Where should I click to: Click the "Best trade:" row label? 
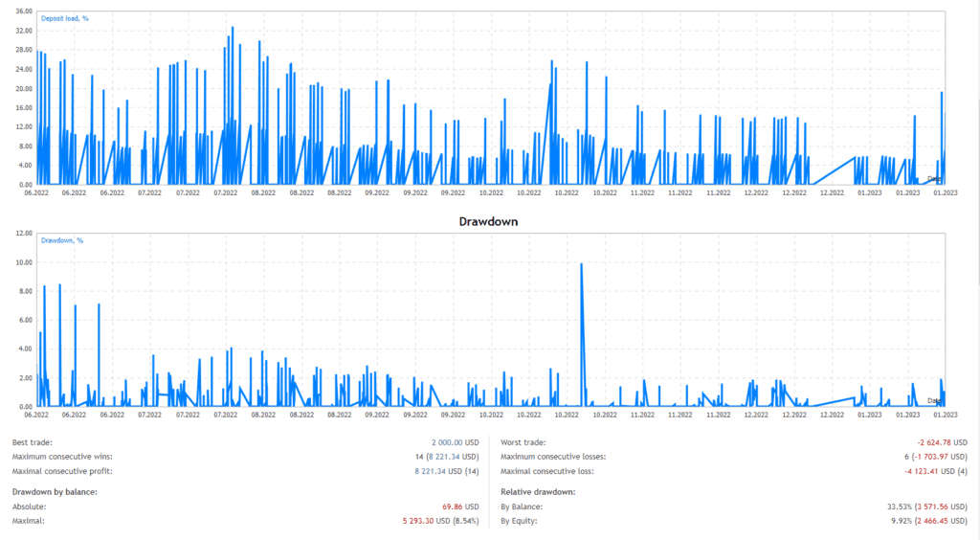33,442
